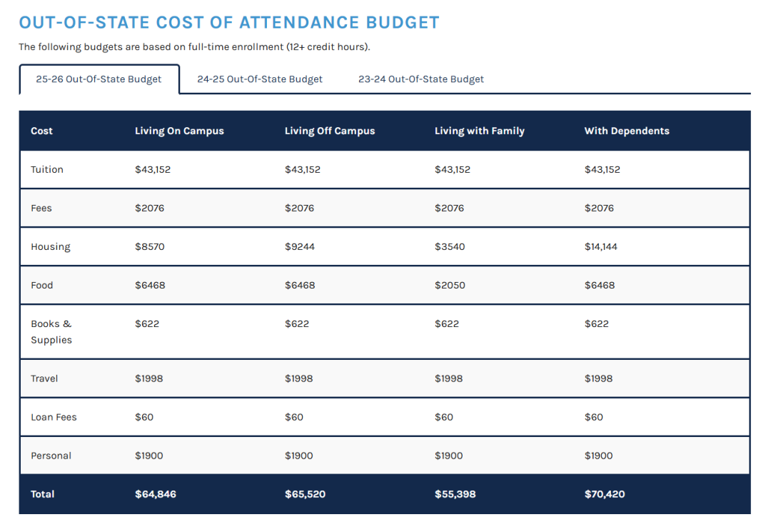Select the Books & Supplies row label
Viewport: 771px width, 532px height.
pyautogui.click(x=51, y=332)
